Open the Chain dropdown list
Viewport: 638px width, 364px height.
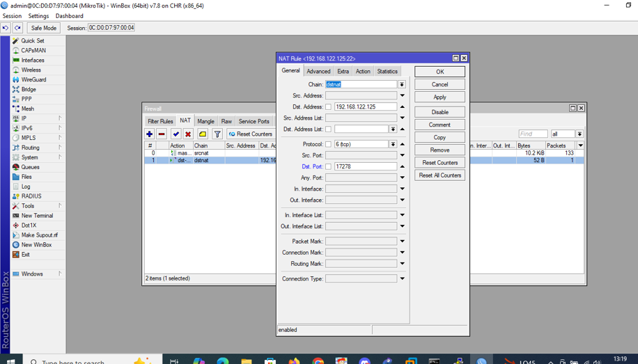[402, 85]
